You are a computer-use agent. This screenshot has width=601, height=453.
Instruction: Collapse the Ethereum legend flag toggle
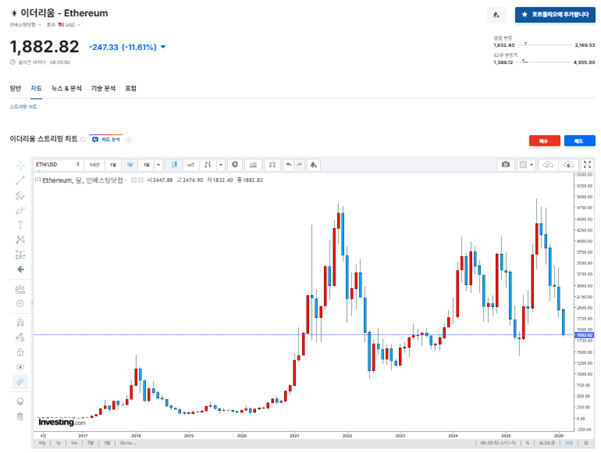[38, 180]
